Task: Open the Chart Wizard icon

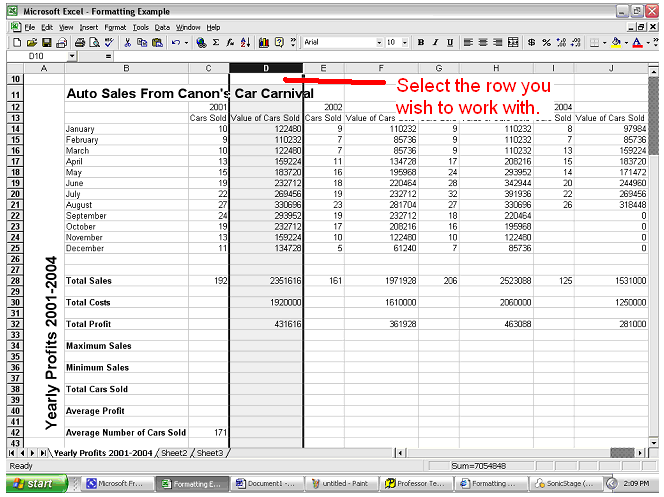Action: tap(264, 43)
